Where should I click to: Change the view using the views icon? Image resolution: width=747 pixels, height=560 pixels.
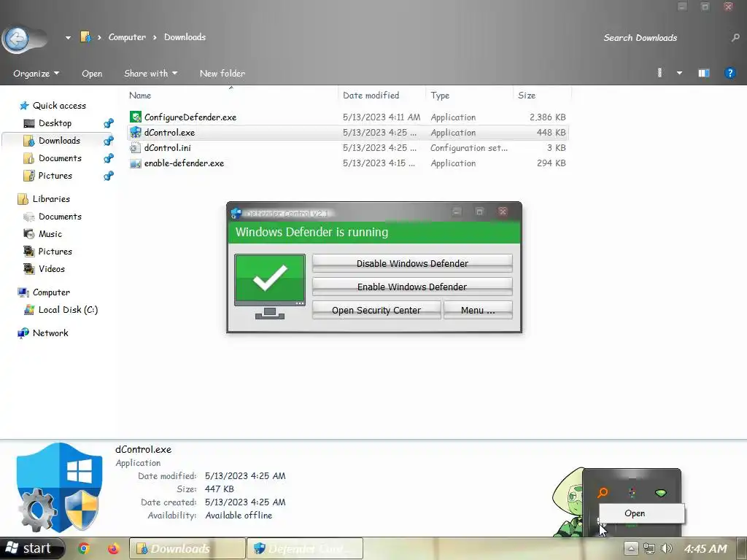pyautogui.click(x=659, y=73)
